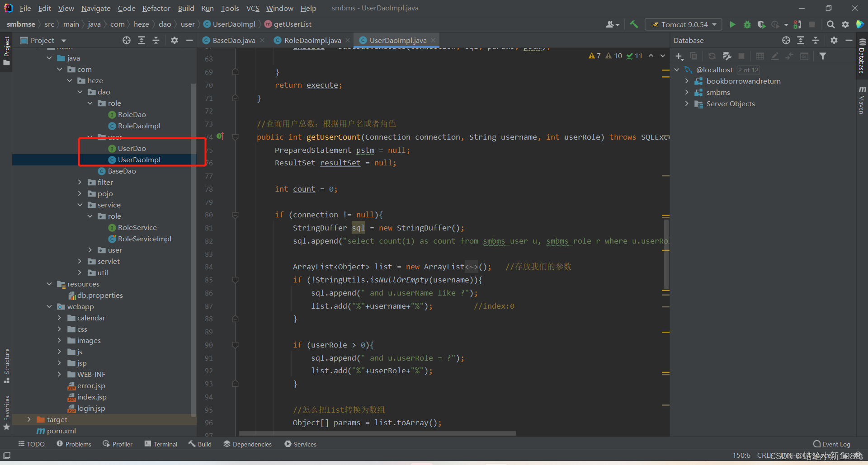The width and height of the screenshot is (868, 465).
Task: Go to previous highlighted error arrow
Action: coord(651,56)
